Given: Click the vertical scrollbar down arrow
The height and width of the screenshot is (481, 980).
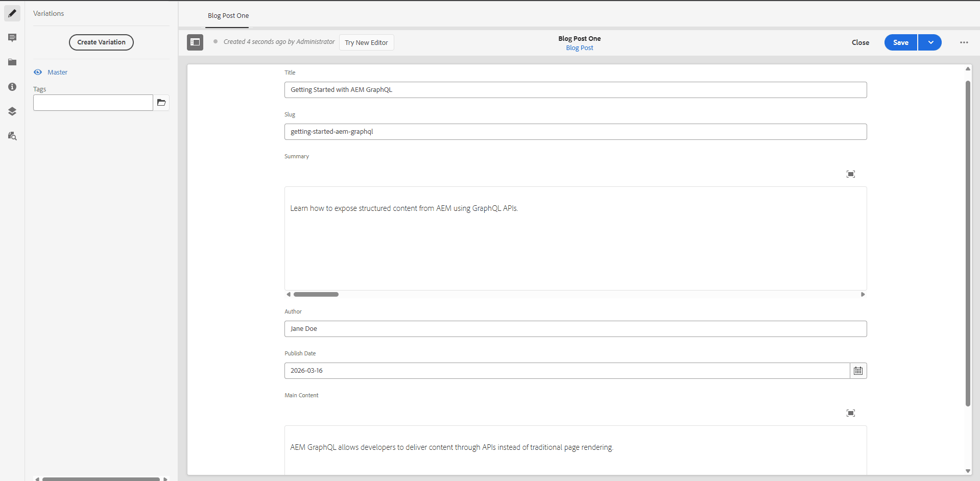Looking at the screenshot, I should tap(967, 471).
